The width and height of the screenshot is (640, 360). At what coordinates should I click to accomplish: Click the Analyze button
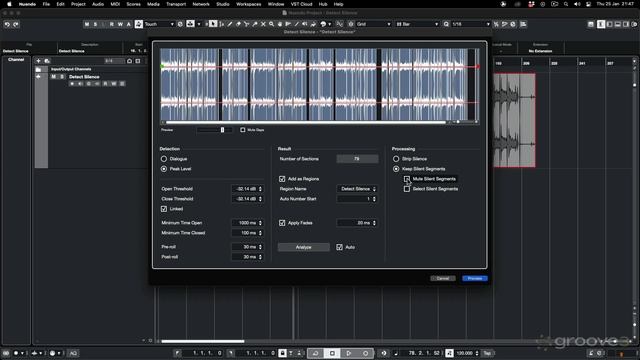(304, 247)
